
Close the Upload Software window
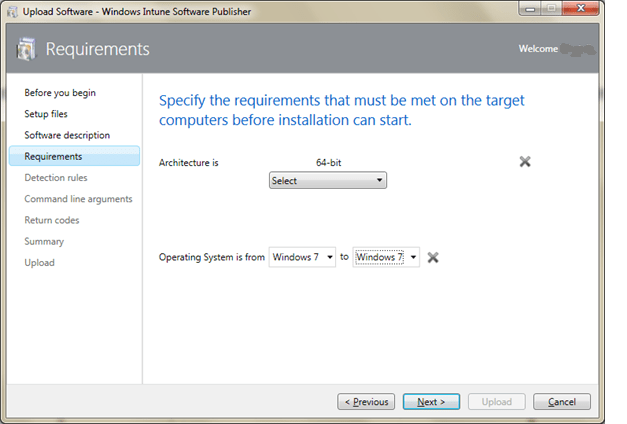[575, 10]
